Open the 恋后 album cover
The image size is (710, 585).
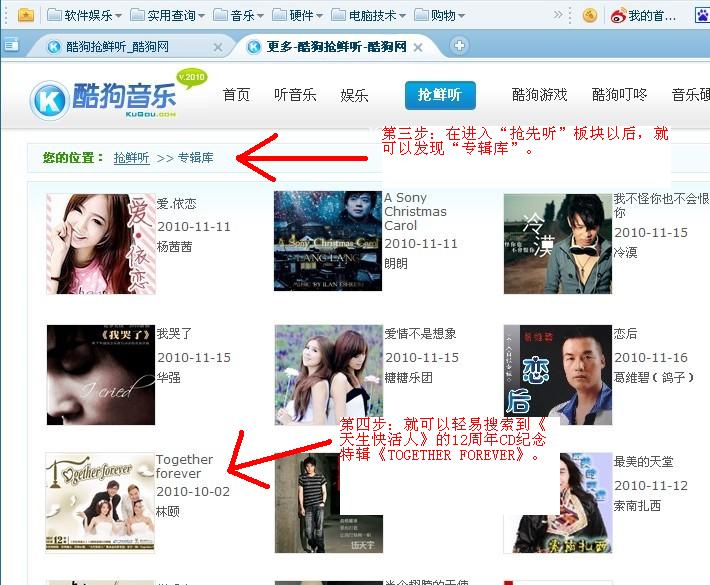pyautogui.click(x=557, y=375)
